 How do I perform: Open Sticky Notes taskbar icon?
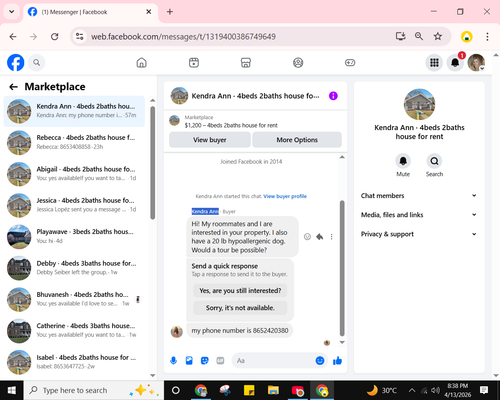coord(249,390)
